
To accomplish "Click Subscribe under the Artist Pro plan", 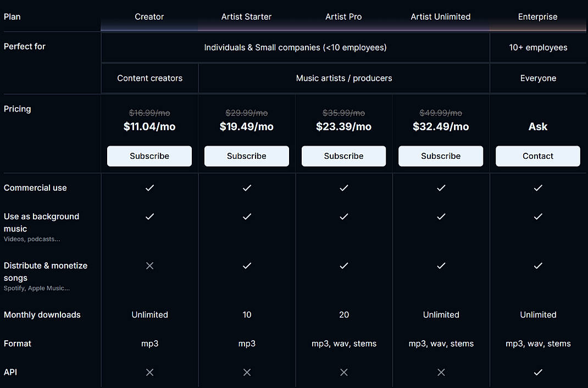I will click(x=343, y=156).
